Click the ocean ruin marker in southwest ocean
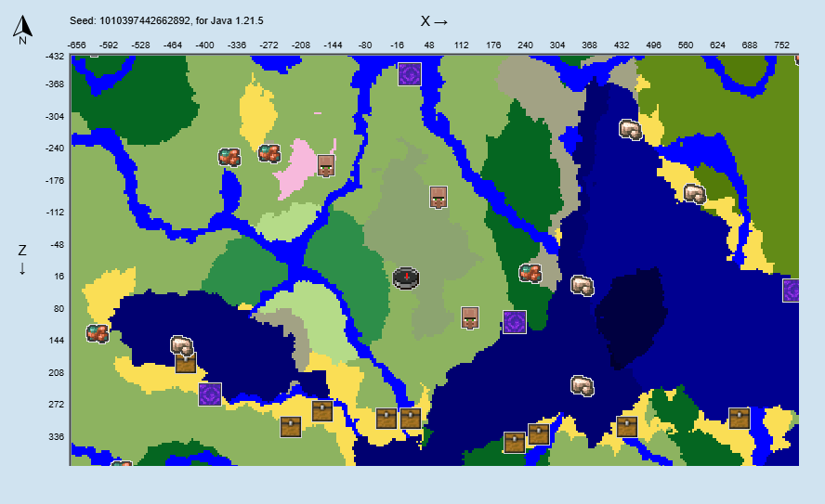Viewport: 825px width, 504px height. (x=182, y=346)
